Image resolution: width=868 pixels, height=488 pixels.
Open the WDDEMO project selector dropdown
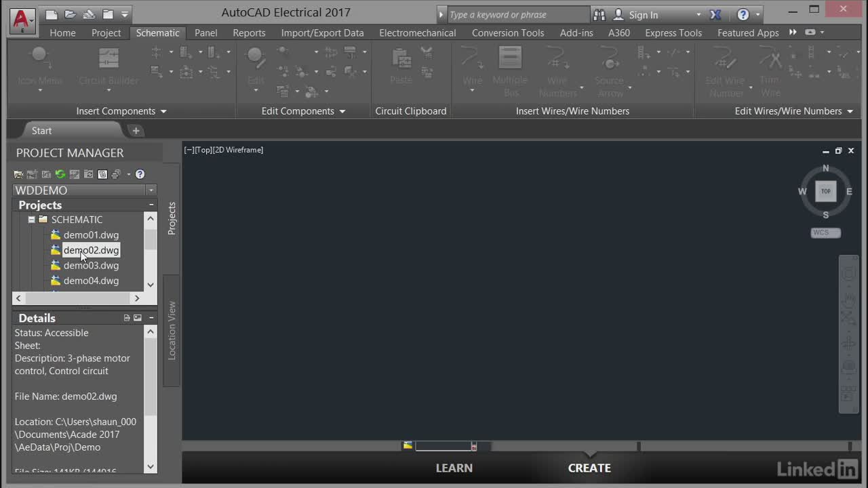(x=151, y=190)
